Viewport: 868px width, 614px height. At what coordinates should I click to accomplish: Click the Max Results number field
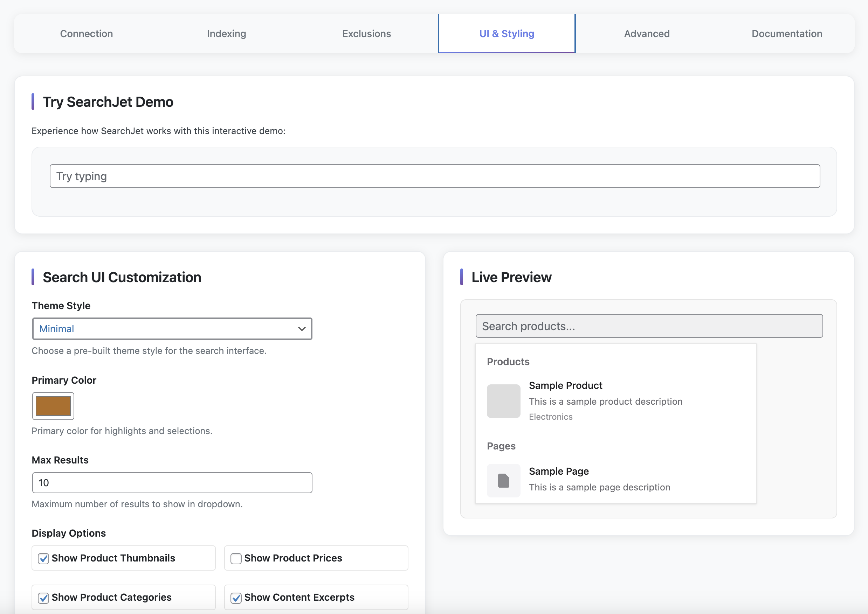[172, 483]
